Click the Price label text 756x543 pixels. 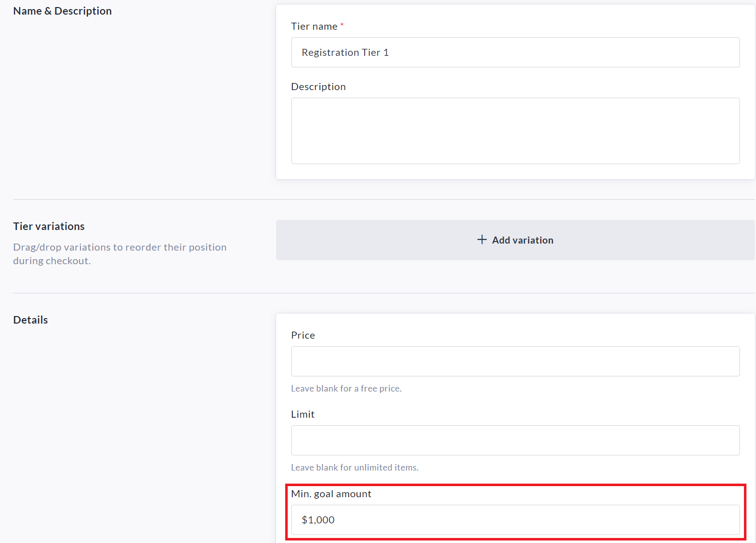(303, 335)
